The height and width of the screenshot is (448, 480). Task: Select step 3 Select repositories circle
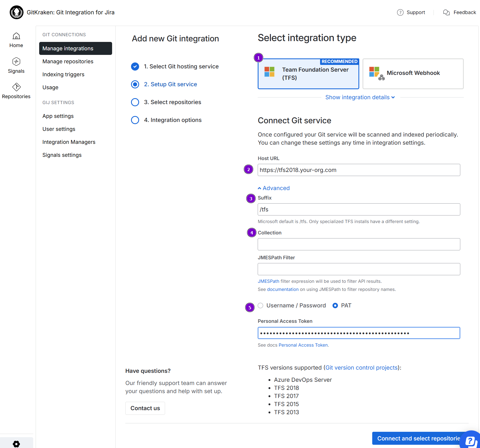[x=135, y=102]
